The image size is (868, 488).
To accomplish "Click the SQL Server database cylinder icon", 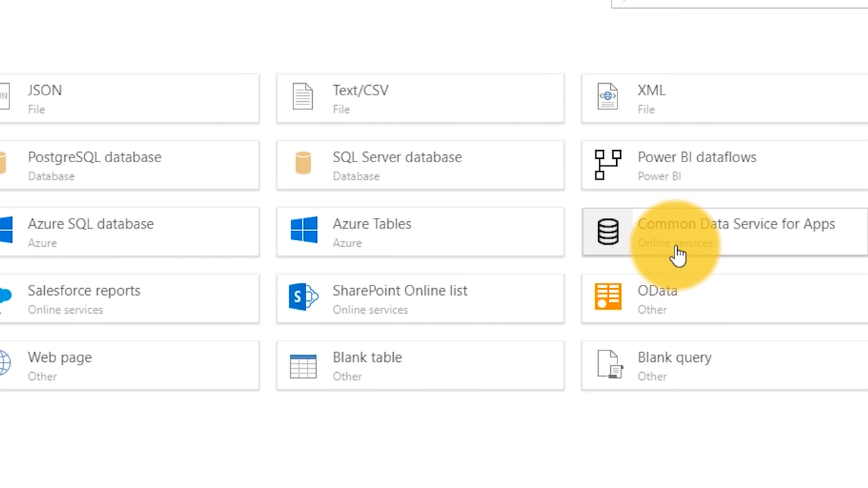I will point(303,164).
